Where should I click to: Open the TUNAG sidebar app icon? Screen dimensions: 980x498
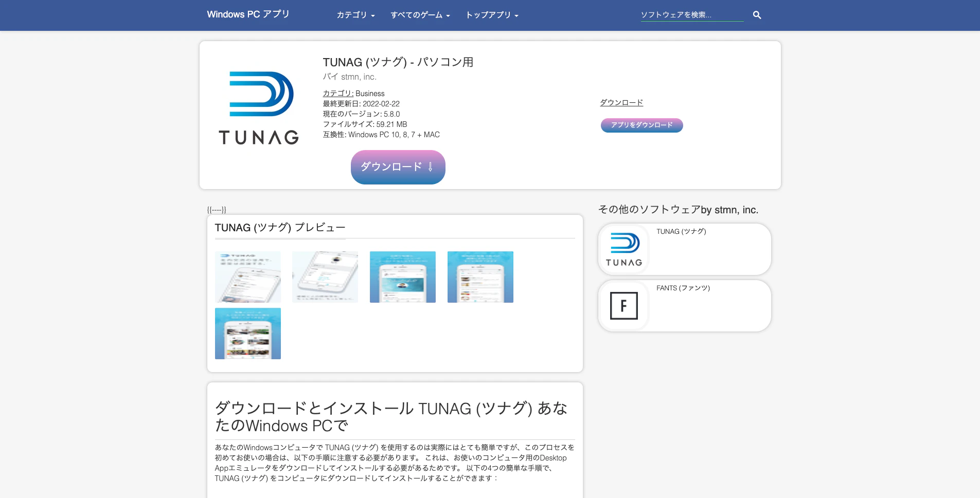(624, 249)
